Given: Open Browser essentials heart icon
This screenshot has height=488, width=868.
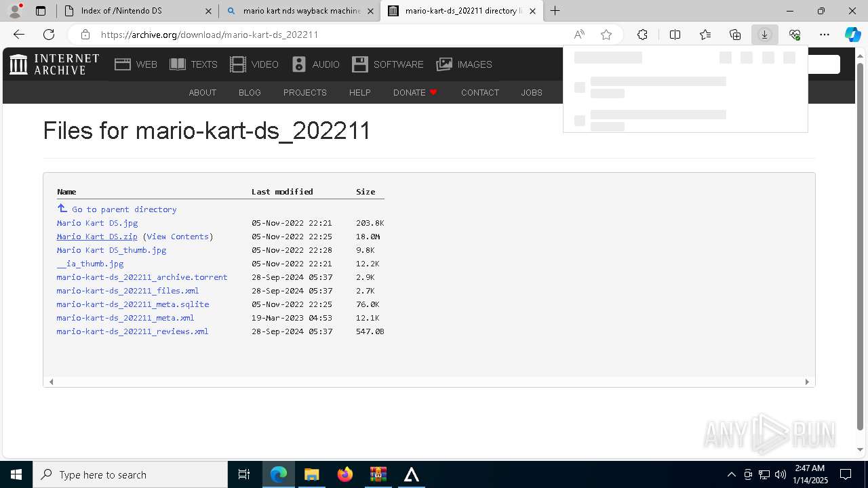Looking at the screenshot, I should pos(795,35).
